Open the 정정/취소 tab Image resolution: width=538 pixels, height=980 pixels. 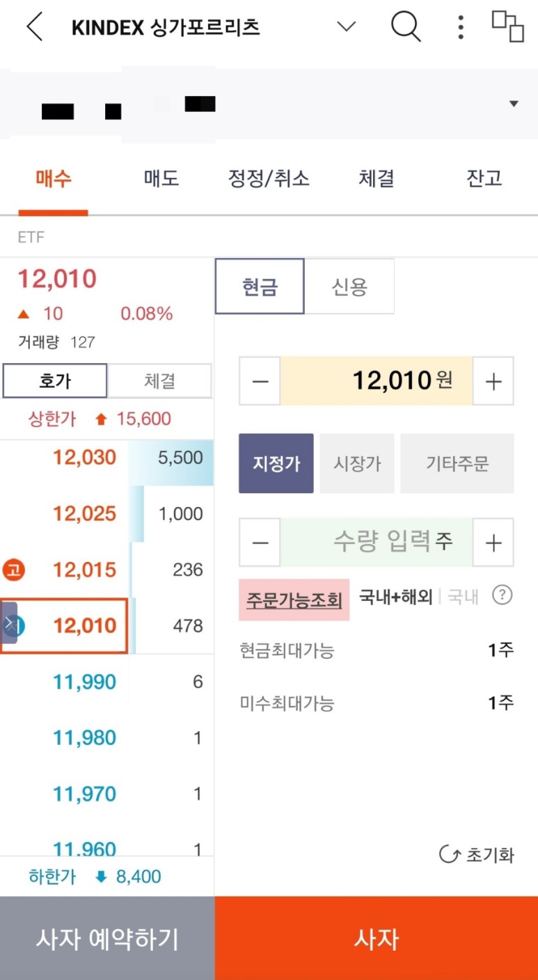[x=269, y=178]
